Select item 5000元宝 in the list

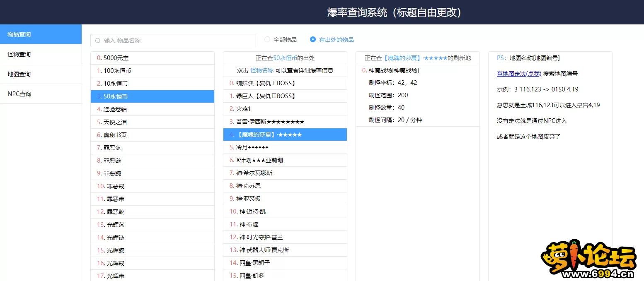(153, 58)
